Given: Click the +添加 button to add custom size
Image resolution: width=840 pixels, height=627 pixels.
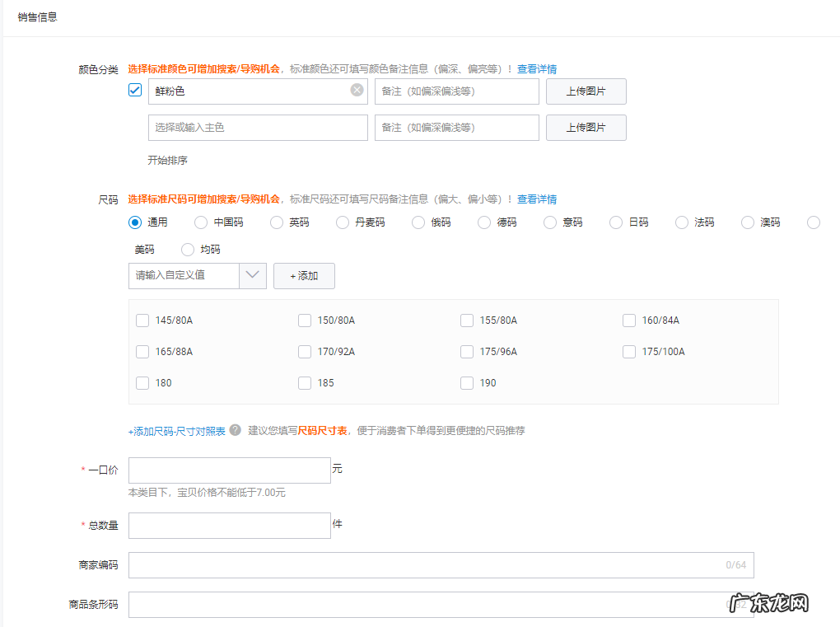Looking at the screenshot, I should 304,276.
